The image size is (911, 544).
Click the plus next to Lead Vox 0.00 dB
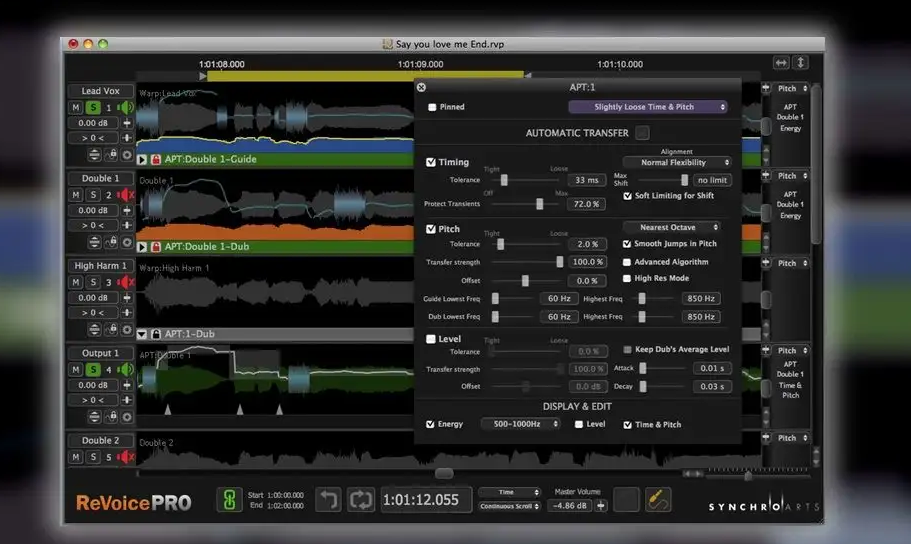point(127,123)
